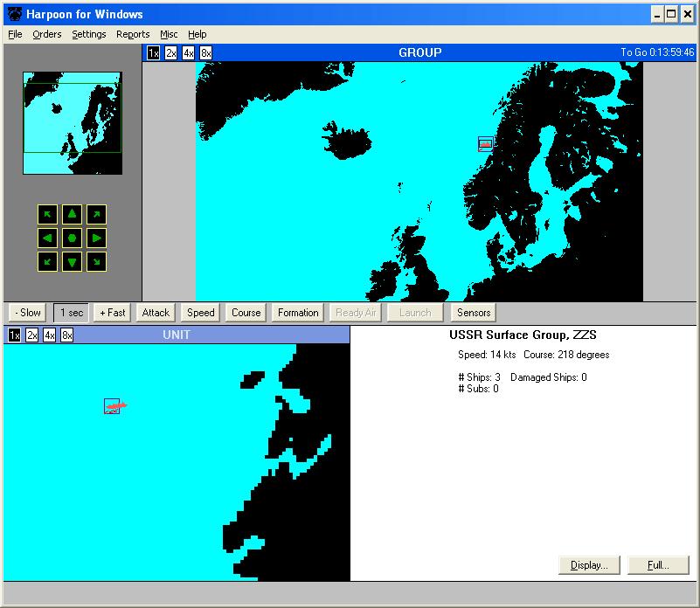Click the UNIT window title bar

pos(177,335)
